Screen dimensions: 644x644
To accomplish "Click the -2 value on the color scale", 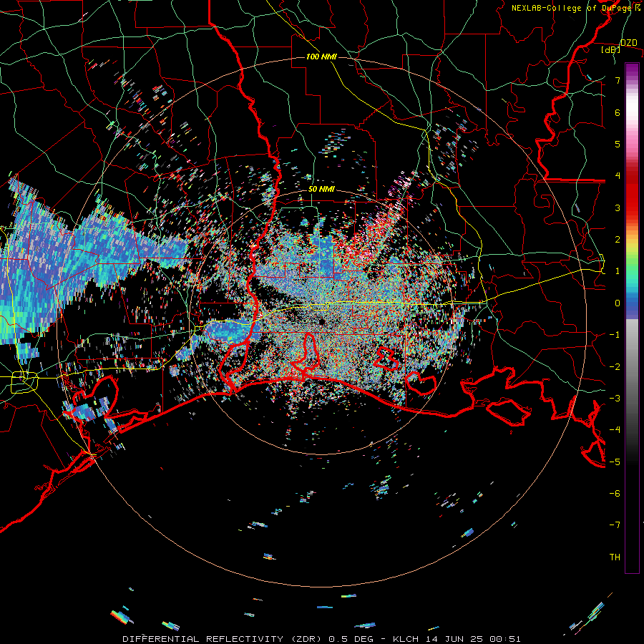I will pyautogui.click(x=615, y=367).
